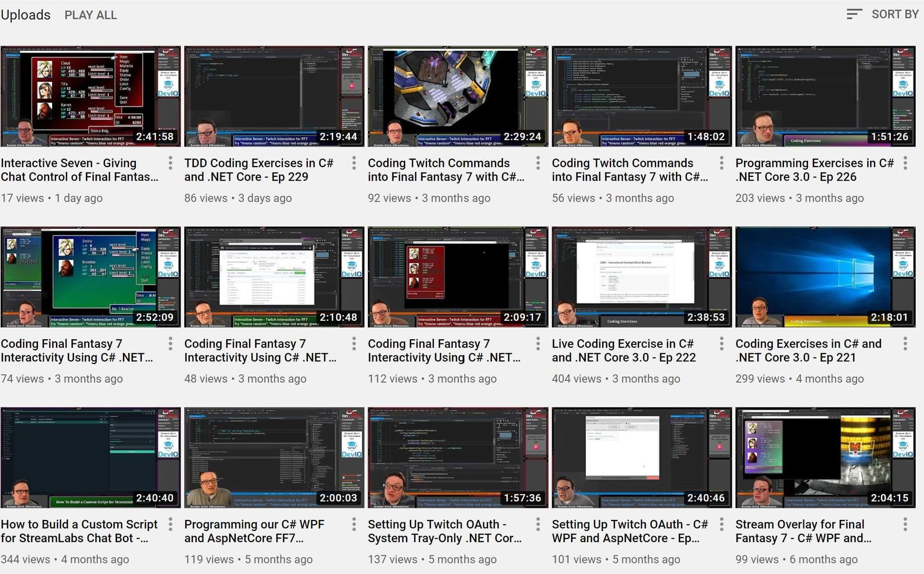Viewport: 924px width, 574px height.
Task: Open title Coding Exercises in C# Ep 221
Action: tap(808, 350)
